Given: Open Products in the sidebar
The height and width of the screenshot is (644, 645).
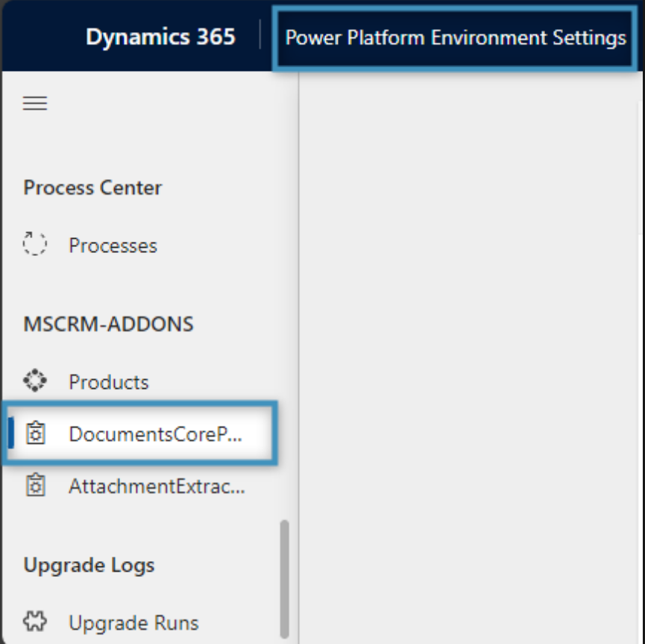Looking at the screenshot, I should point(109,382).
